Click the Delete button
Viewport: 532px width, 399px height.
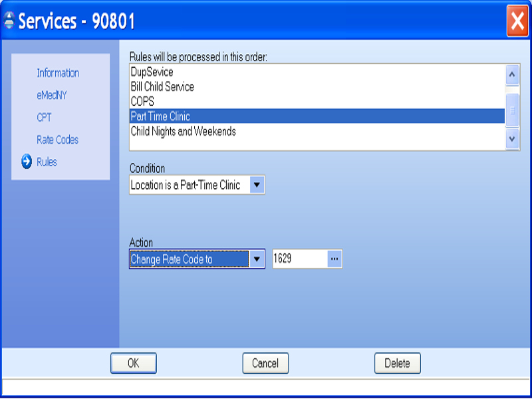pyautogui.click(x=398, y=363)
